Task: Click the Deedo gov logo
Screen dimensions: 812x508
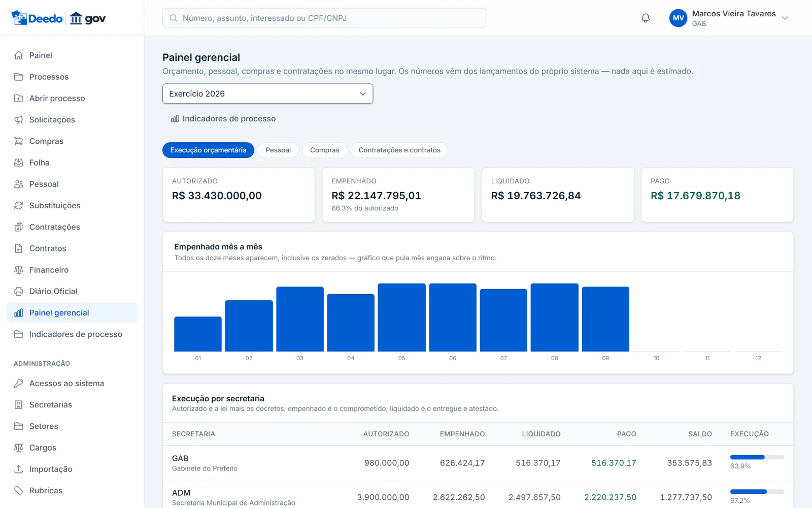Action: pyautogui.click(x=58, y=18)
